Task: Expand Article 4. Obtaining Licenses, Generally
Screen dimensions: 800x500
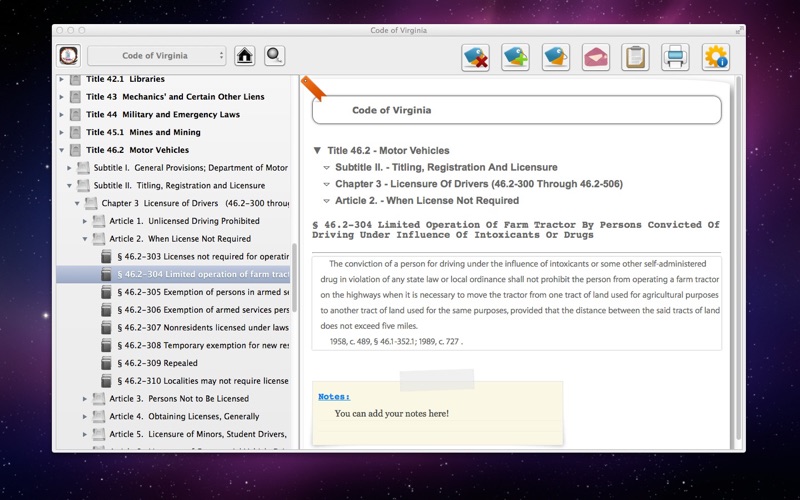Action: [85, 417]
